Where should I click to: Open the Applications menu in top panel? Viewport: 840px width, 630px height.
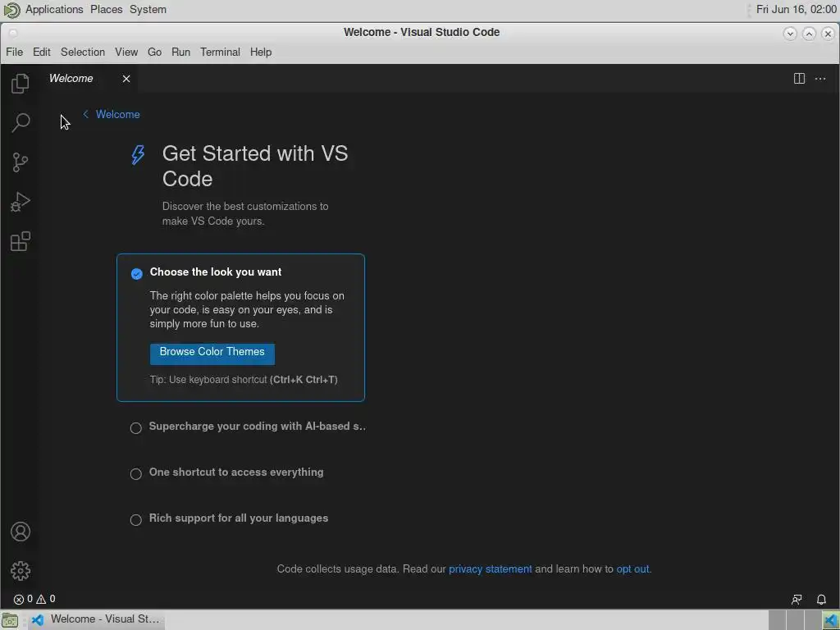coord(55,9)
